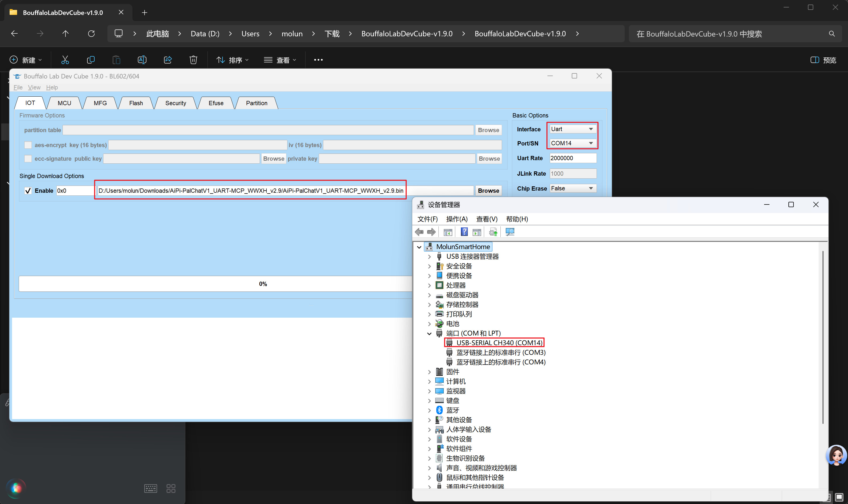Open the 查看 view dropdown

(281, 60)
